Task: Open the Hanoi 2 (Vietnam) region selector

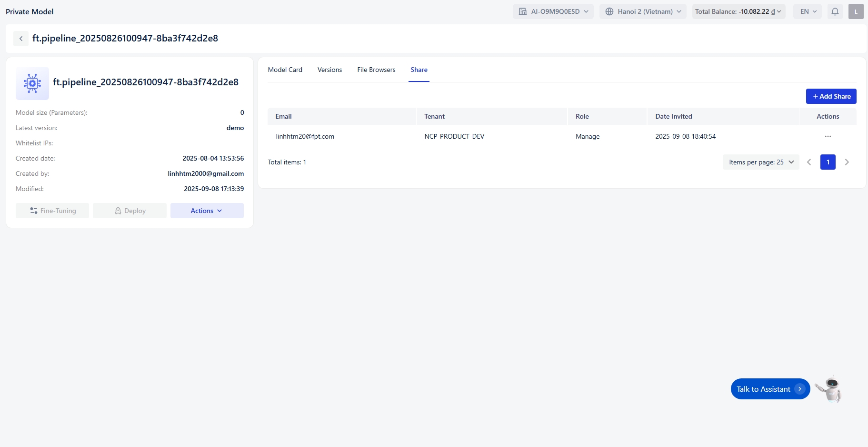Action: (x=643, y=11)
